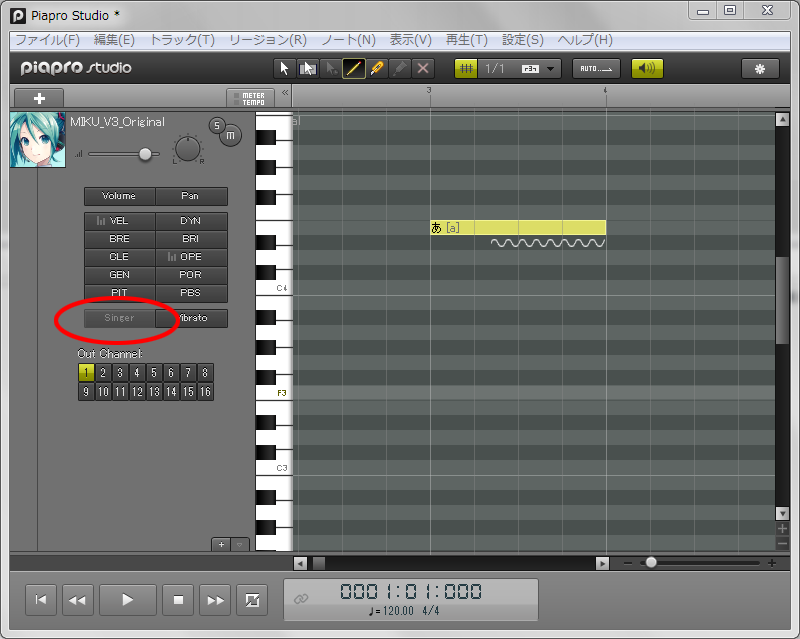The width and height of the screenshot is (800, 639).
Task: Toggle the grid snap button
Action: 466,68
